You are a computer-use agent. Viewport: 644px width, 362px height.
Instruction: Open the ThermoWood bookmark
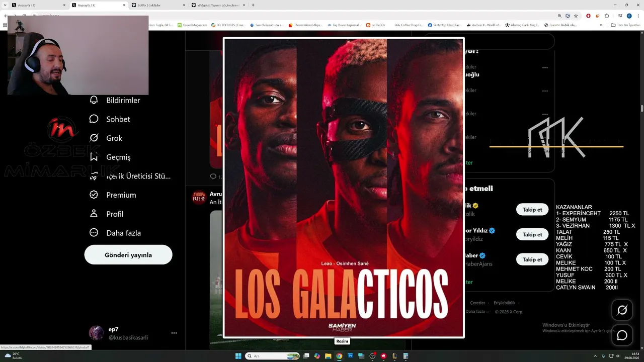pyautogui.click(x=305, y=25)
